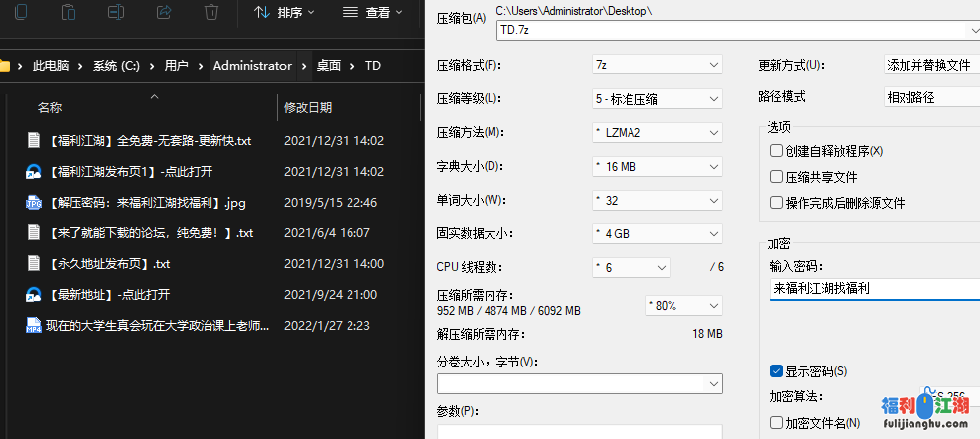Click the 最新地址 shortcut icon
This screenshot has width=980, height=439.
click(34, 294)
